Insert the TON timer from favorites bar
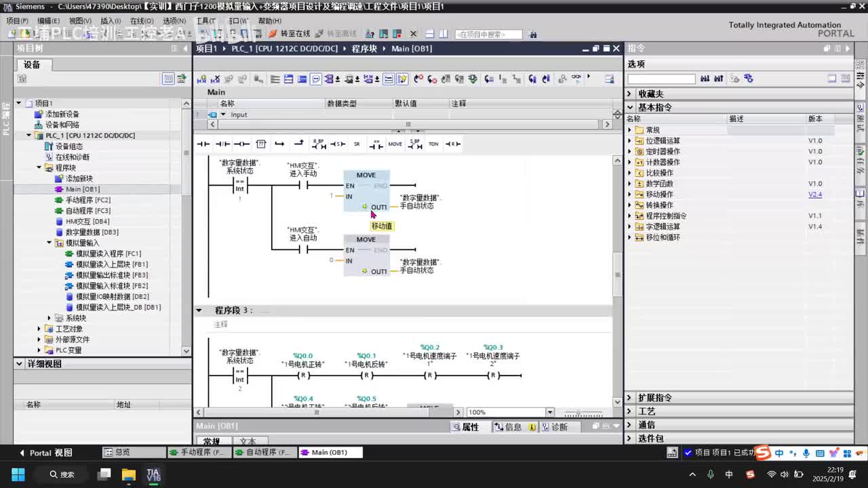 [x=433, y=144]
